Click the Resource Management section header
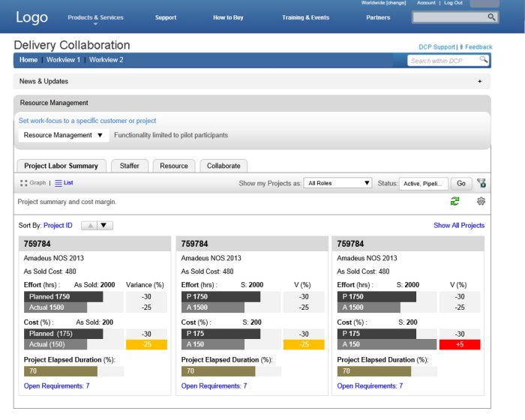This screenshot has height=420, width=525. point(252,103)
